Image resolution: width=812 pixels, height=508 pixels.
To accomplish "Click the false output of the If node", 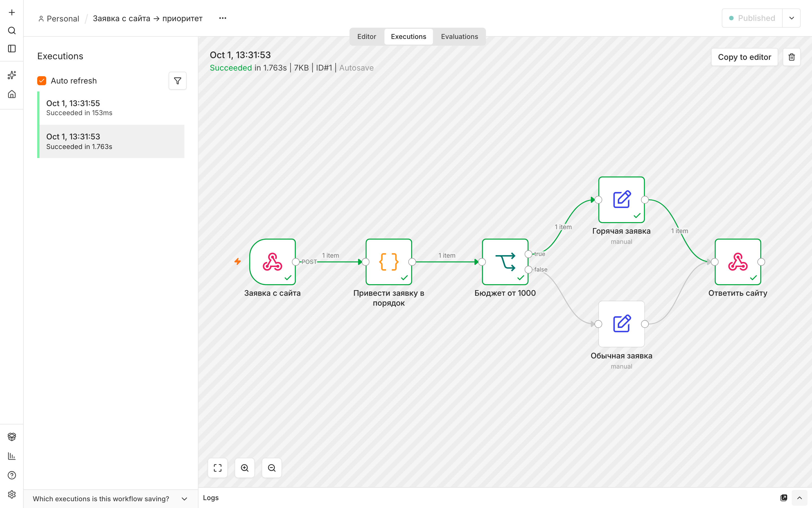I will coord(528,270).
